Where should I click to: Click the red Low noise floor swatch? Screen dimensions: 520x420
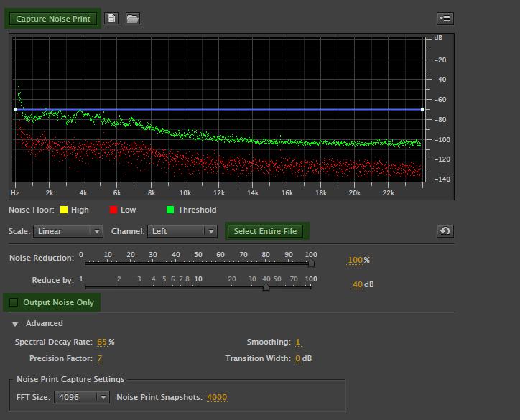pyautogui.click(x=113, y=210)
